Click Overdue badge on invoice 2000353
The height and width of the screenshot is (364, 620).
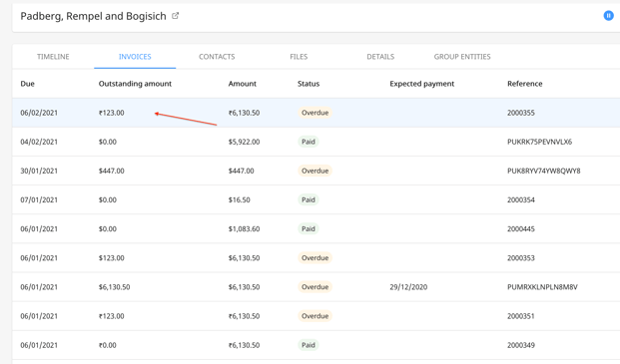[x=314, y=258]
